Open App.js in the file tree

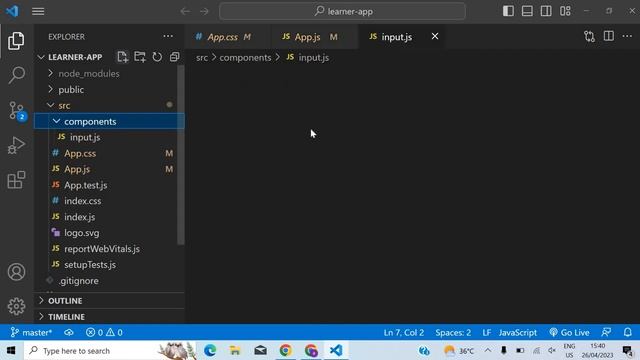click(109, 169)
